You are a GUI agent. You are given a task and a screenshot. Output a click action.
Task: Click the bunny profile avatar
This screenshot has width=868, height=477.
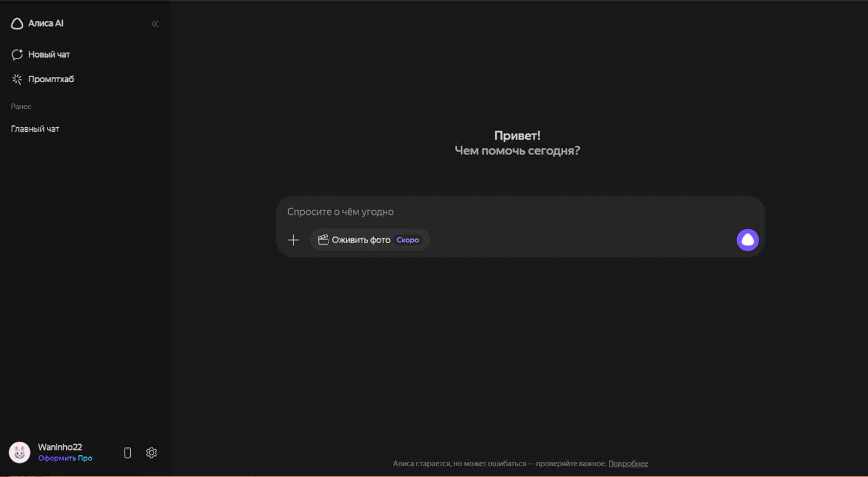(x=19, y=453)
